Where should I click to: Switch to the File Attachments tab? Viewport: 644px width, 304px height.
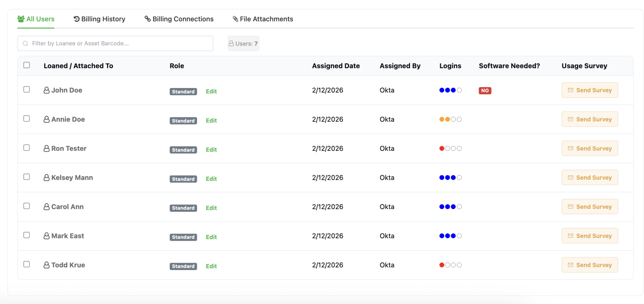pyautogui.click(x=263, y=19)
